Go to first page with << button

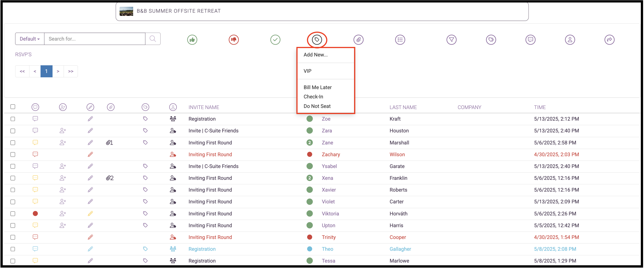pos(22,71)
